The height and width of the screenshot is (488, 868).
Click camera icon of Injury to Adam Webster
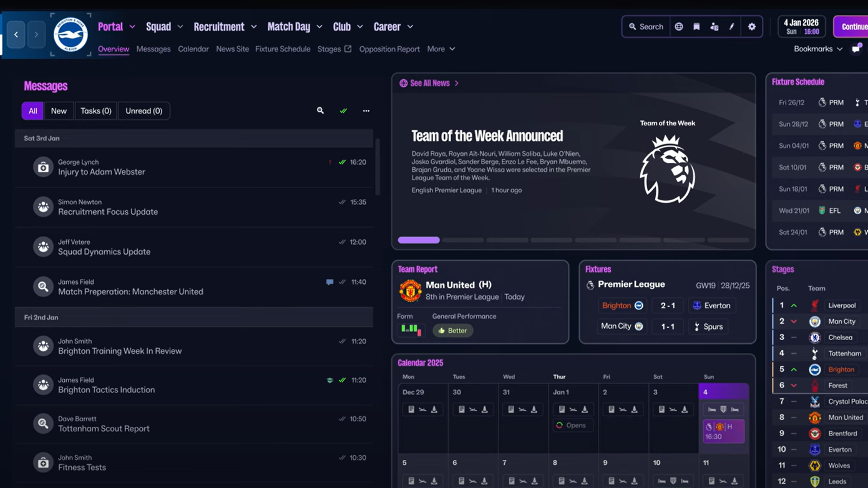43,167
